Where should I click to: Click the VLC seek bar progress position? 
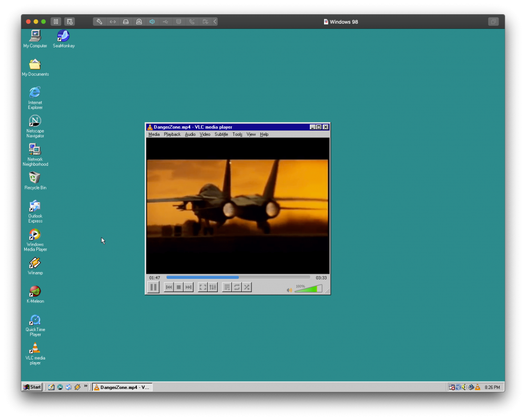238,277
